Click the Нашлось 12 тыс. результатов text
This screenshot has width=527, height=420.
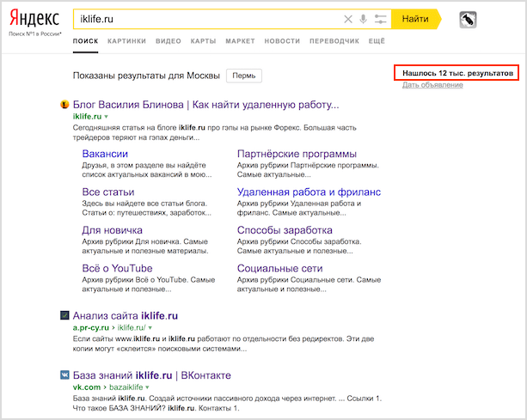457,73
